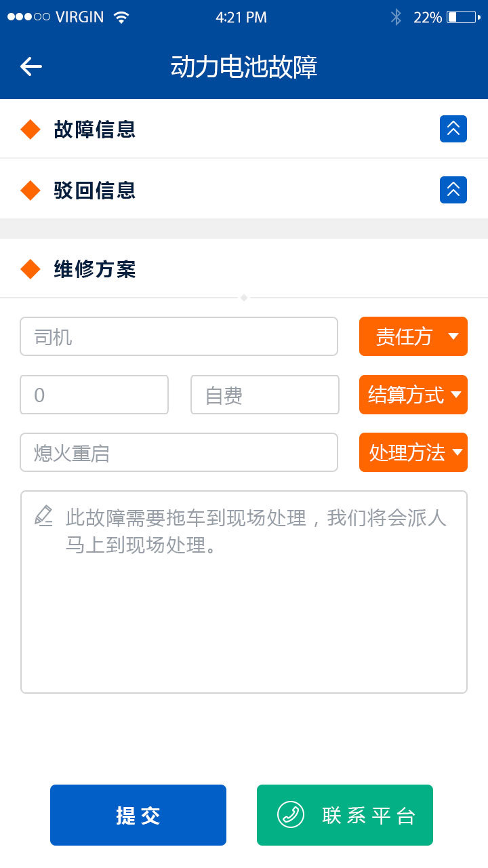Image resolution: width=488 pixels, height=868 pixels.
Task: Tap the orange diamond beside 故障信息
Action: click(x=30, y=129)
